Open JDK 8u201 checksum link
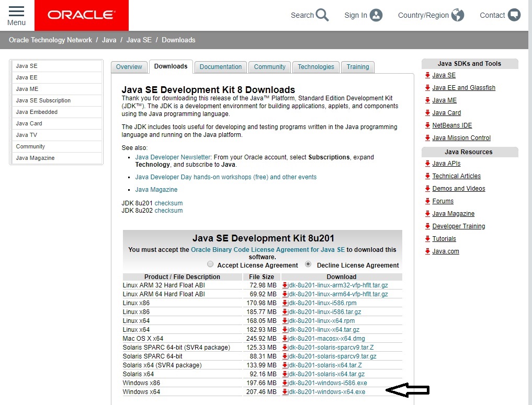This screenshot has height=405, width=532. [x=168, y=203]
